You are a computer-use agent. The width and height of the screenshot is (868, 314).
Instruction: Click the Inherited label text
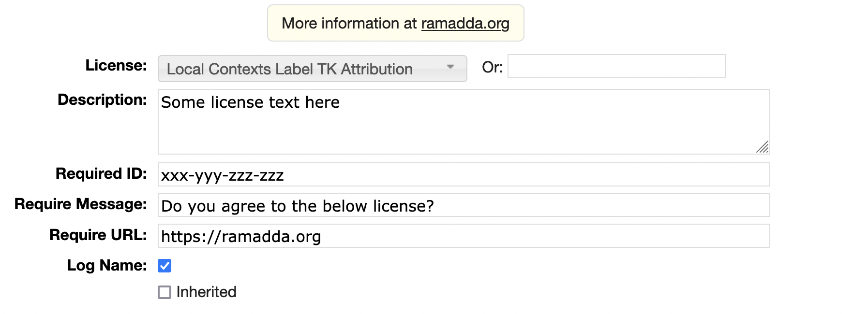[x=206, y=292]
